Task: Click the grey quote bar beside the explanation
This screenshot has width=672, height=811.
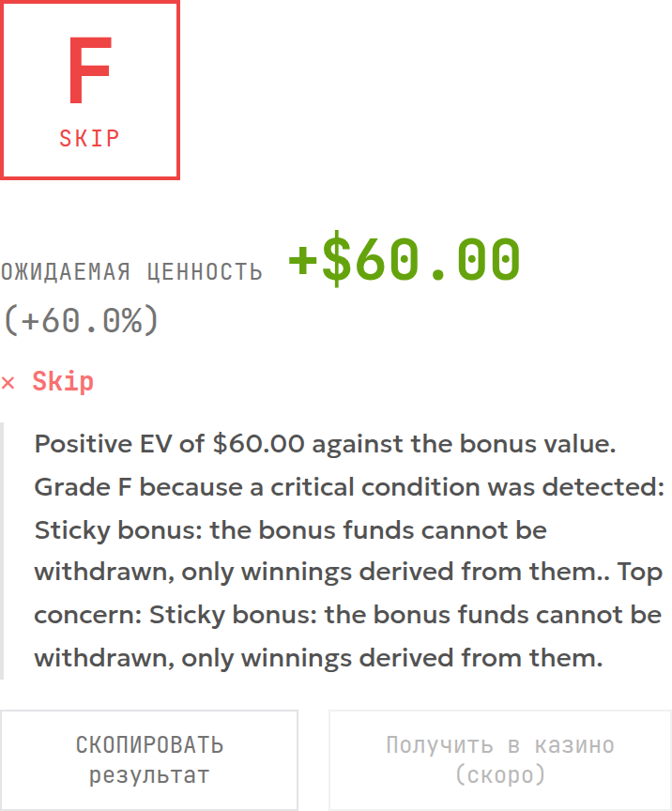Action: 2,551
